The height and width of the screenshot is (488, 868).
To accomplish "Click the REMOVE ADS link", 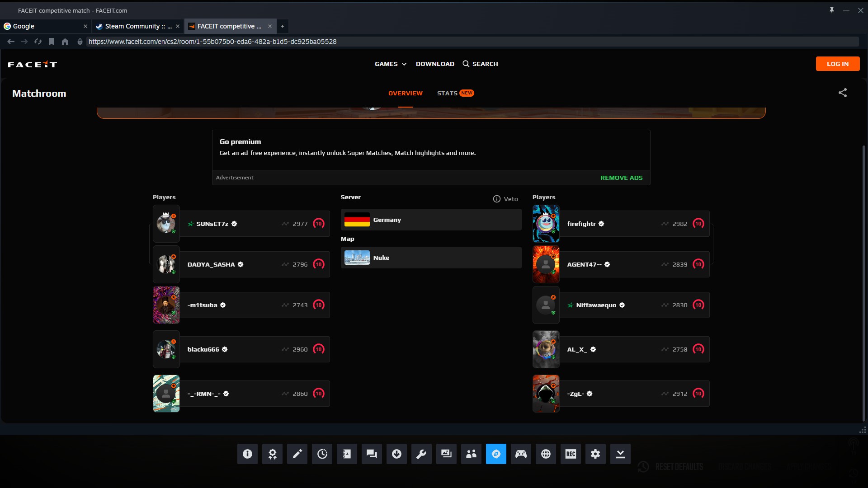I will [622, 178].
